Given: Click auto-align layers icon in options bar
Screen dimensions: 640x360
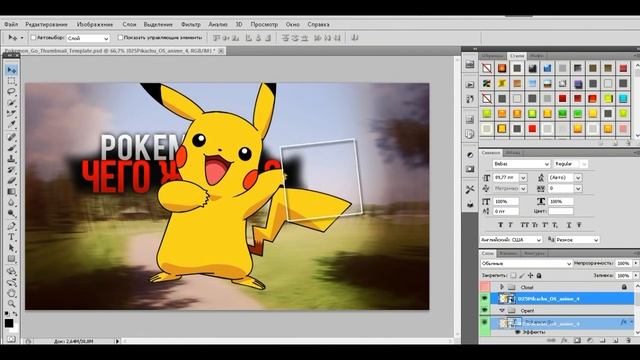Looking at the screenshot, I should click(x=355, y=38).
